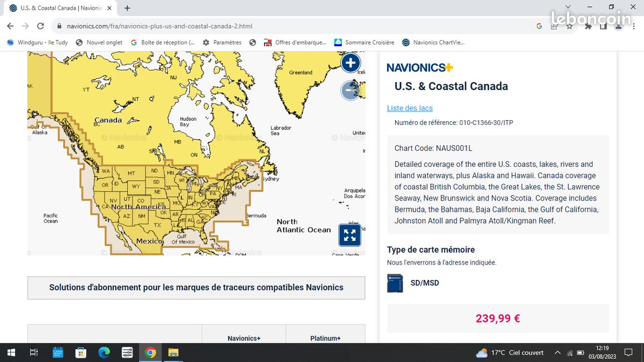Click the SD/MSD memory card icon
This screenshot has width=644, height=362.
(x=395, y=283)
